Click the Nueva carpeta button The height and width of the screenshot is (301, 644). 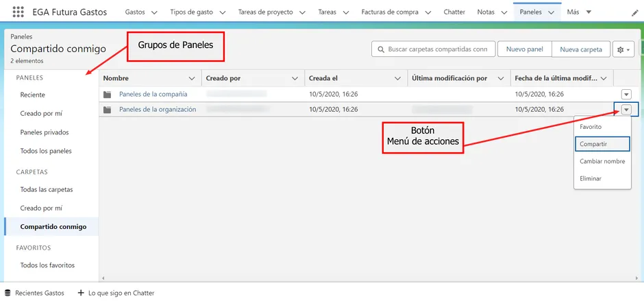(x=581, y=49)
